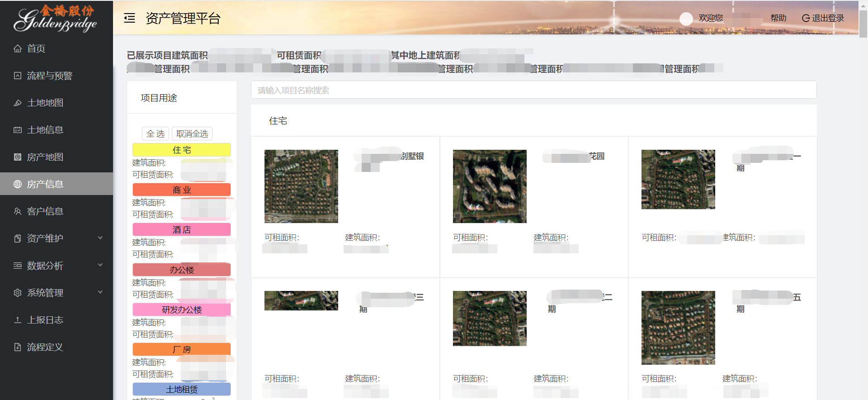The height and width of the screenshot is (400, 868).
Task: Click the 客户信息 person icon
Action: (x=18, y=211)
